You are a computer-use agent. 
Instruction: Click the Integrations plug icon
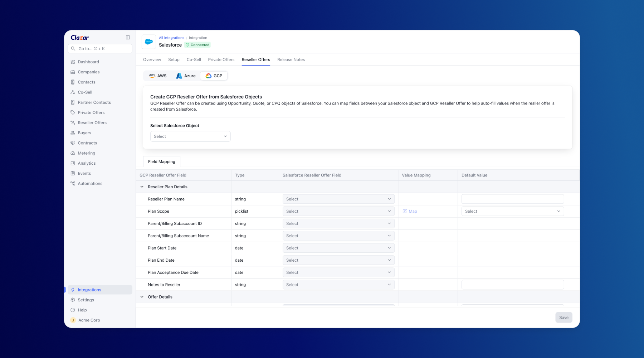coord(73,290)
